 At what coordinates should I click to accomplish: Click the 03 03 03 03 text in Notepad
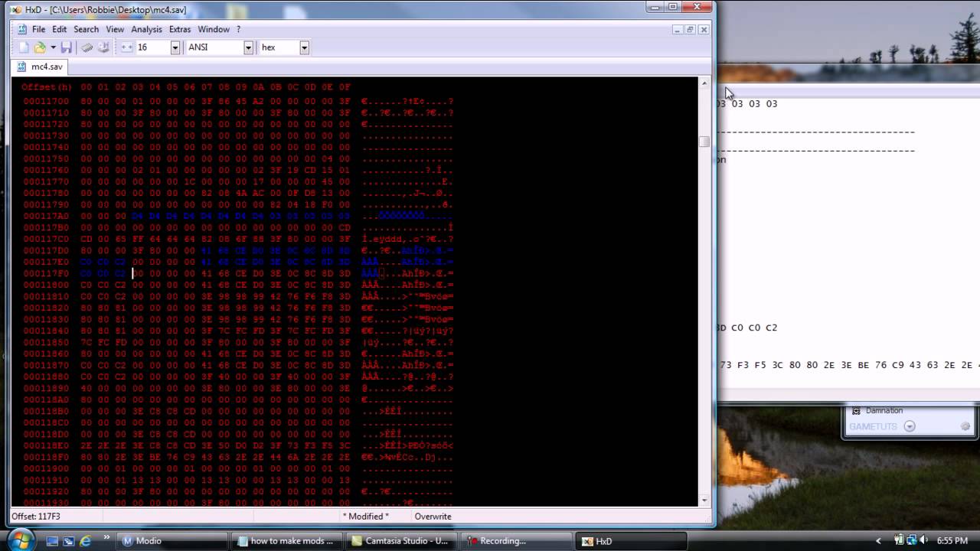[x=748, y=103]
